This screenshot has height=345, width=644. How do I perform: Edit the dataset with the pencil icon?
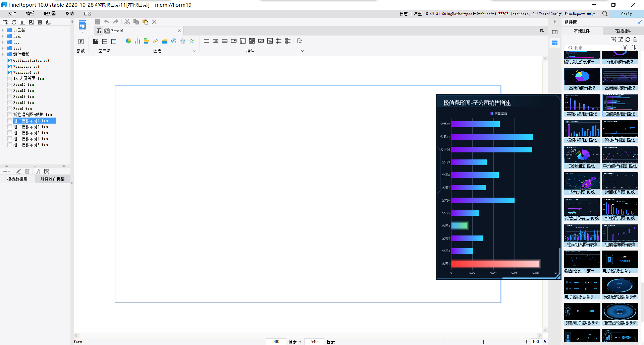18,171
